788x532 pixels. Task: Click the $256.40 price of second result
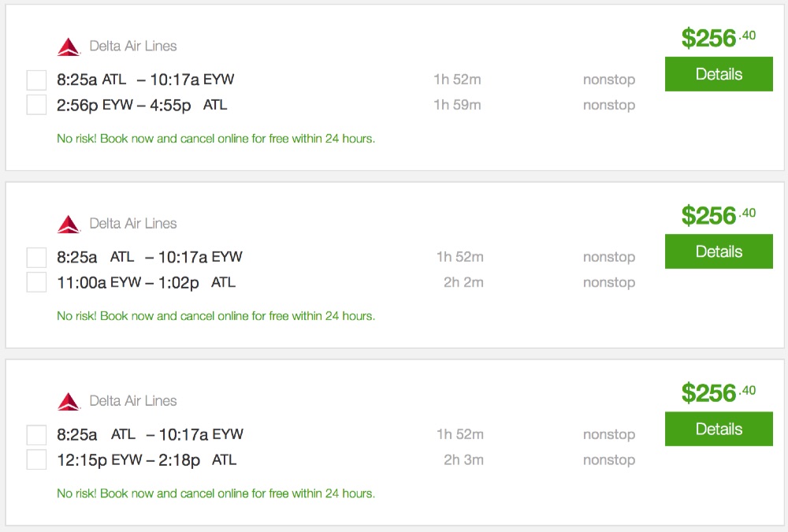click(718, 215)
